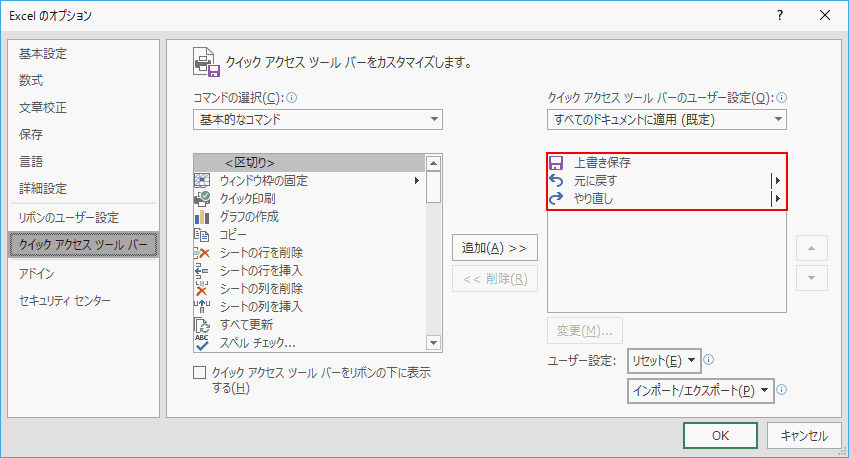849x458 pixels.
Task: Click the info icon beside クイック アクセス ツール バーのユーザー設定
Action: (x=781, y=98)
